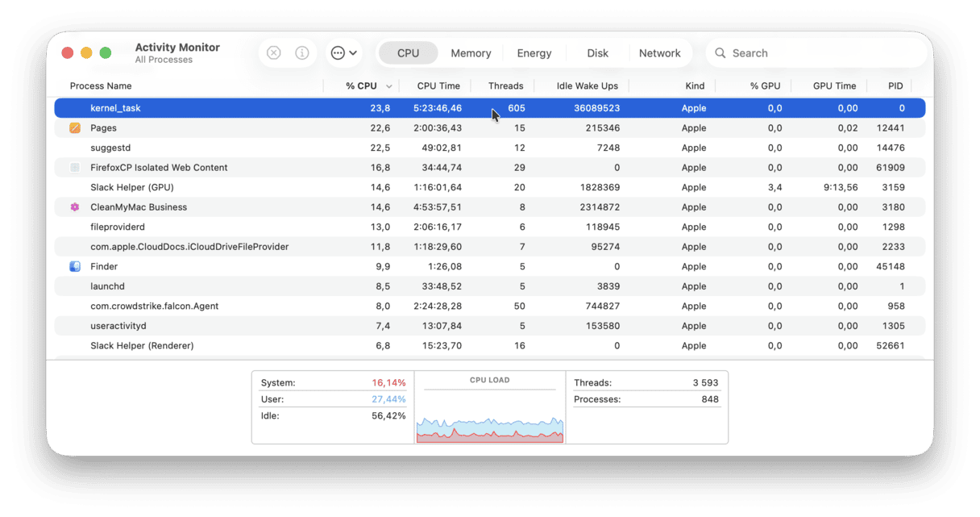Click the more options ellipsis icon
Viewport: 980px width, 517px height.
338,52
